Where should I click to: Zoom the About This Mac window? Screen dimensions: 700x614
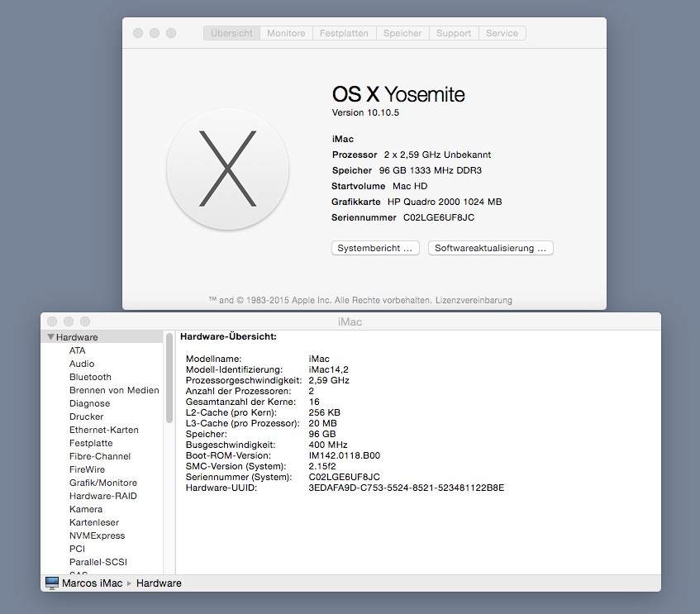pyautogui.click(x=171, y=33)
